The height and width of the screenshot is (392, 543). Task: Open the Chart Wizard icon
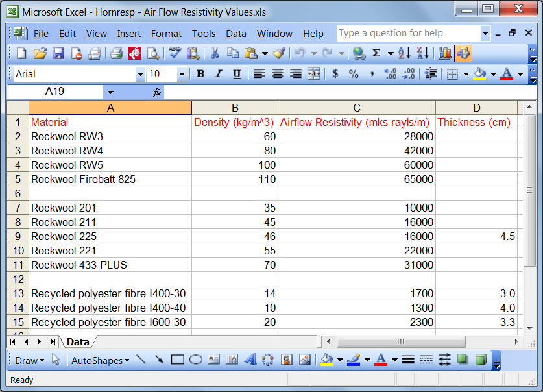pyautogui.click(x=444, y=53)
